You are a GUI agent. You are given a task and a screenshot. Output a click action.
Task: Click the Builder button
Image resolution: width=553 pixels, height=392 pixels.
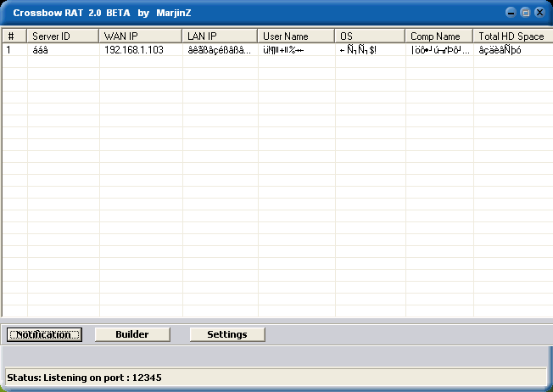132,334
